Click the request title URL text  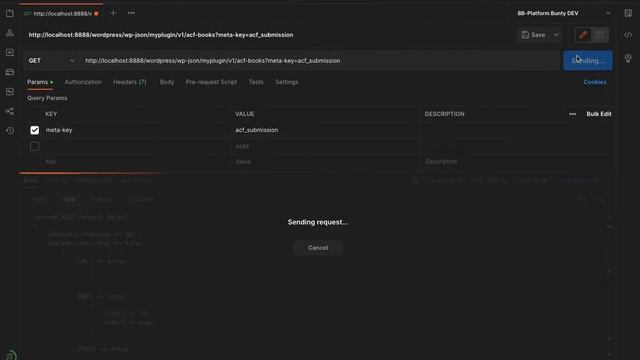[161, 35]
